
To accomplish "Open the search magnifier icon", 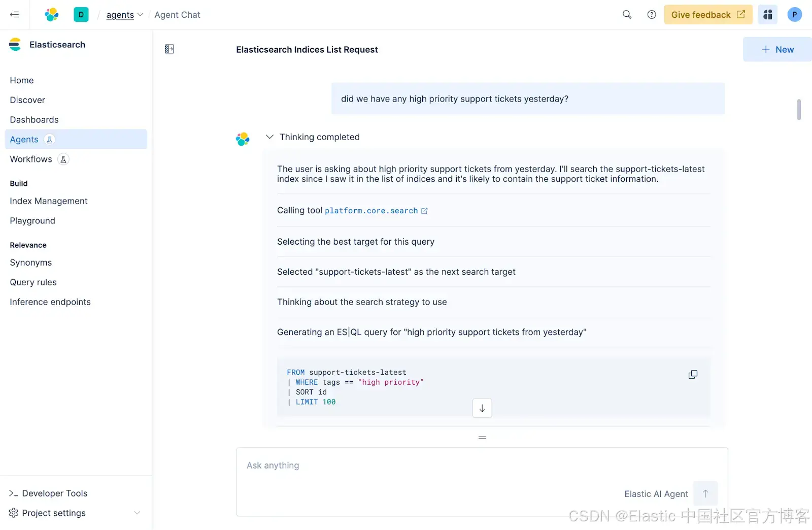I will pos(627,15).
